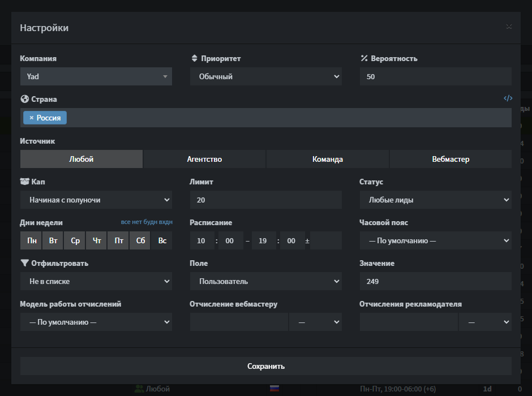Open Отфильтровать dropdown Не в списке
The width and height of the screenshot is (532, 396).
96,281
